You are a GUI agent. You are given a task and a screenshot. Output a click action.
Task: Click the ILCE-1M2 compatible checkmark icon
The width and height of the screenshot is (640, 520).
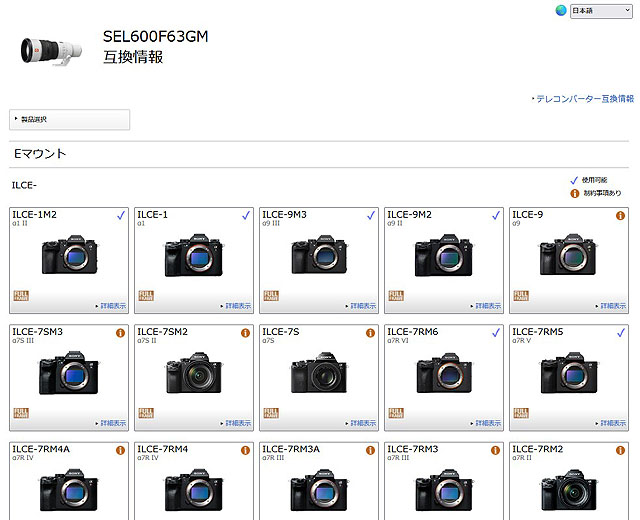pyautogui.click(x=121, y=216)
